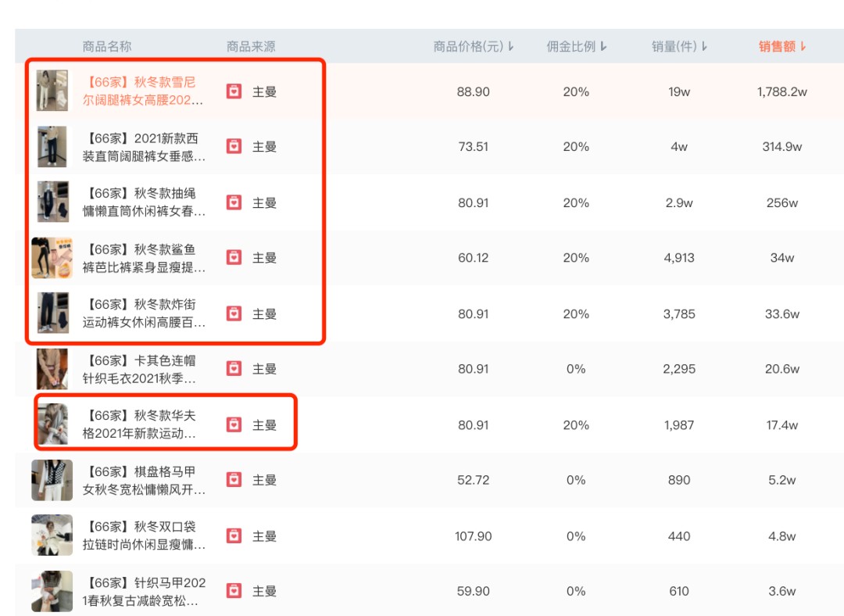Open thumbnail of 秋冬款华夫格 product
Viewport: 844px width, 616px height.
53,424
